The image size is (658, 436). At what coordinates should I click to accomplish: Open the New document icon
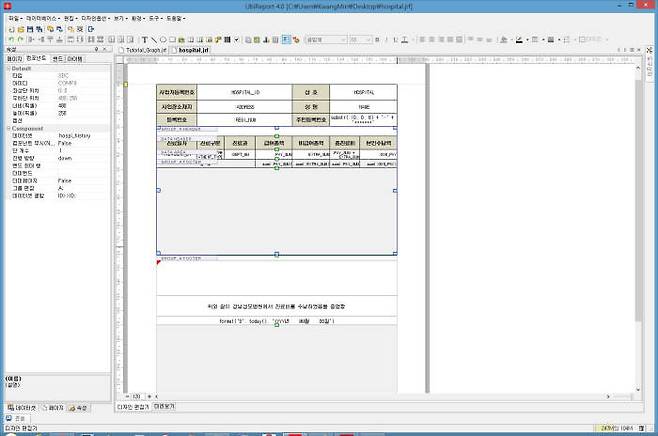[x=10, y=30]
